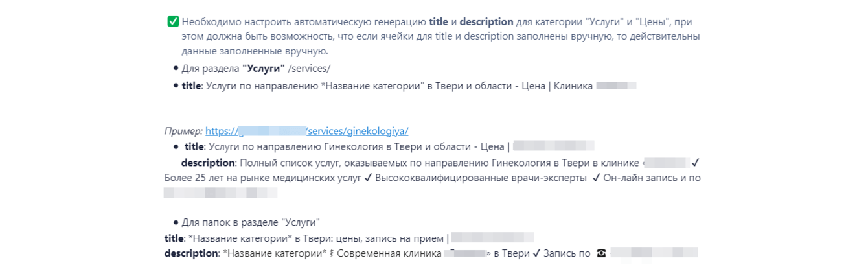This screenshot has height=278, width=868.
Task: Click the checkmark before "Он-лайн запись"
Action: point(596,178)
